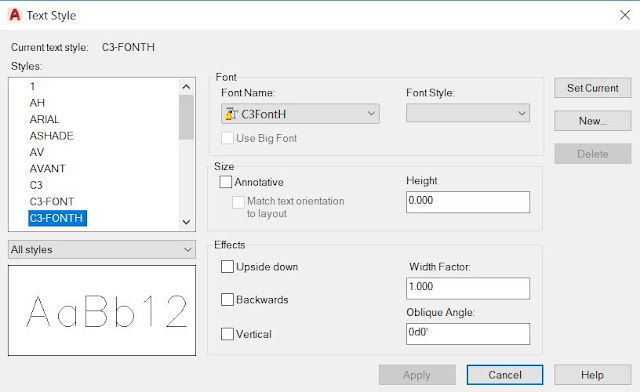Screen dimensions: 640x392
Task: Select the C3-FONT style
Action: (x=52, y=201)
